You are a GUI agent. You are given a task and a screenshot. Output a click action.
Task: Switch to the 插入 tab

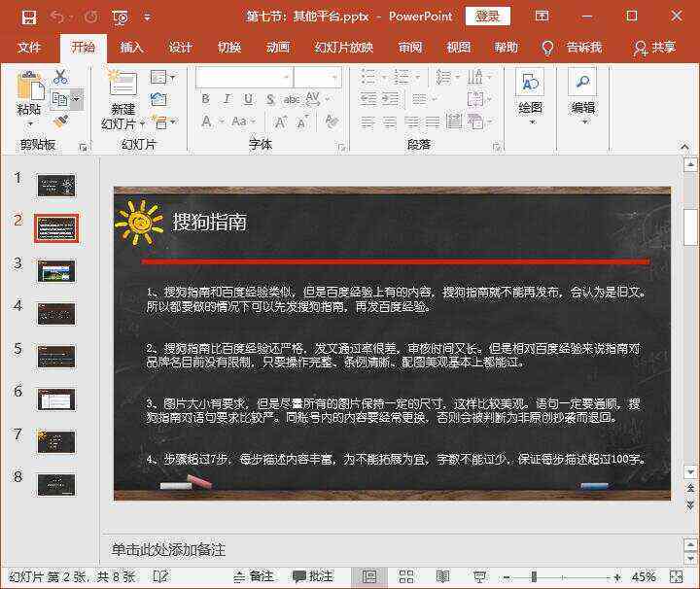[x=131, y=47]
